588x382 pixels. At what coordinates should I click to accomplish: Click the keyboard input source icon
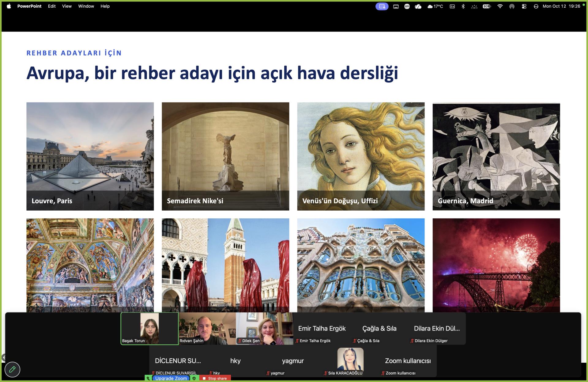tap(452, 6)
